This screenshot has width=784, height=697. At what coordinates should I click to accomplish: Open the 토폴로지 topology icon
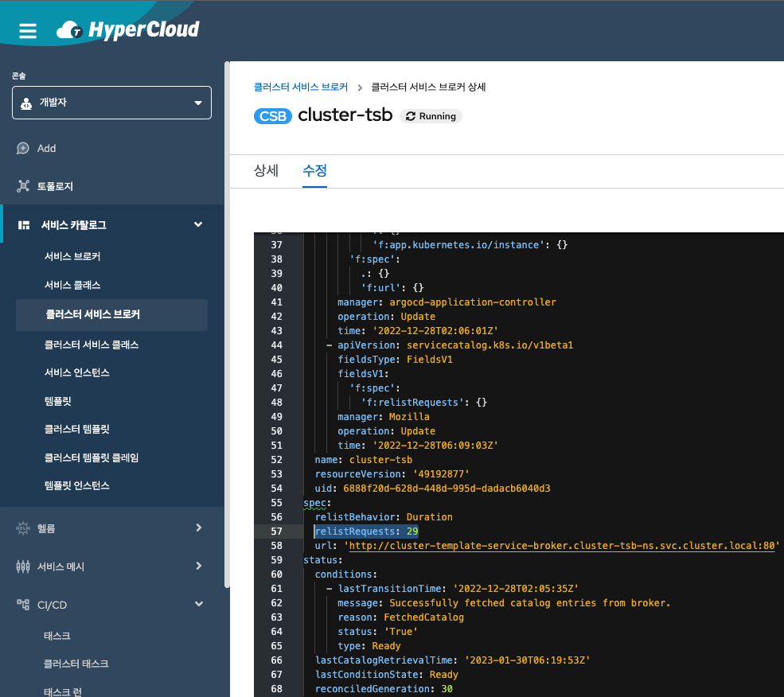[23, 186]
